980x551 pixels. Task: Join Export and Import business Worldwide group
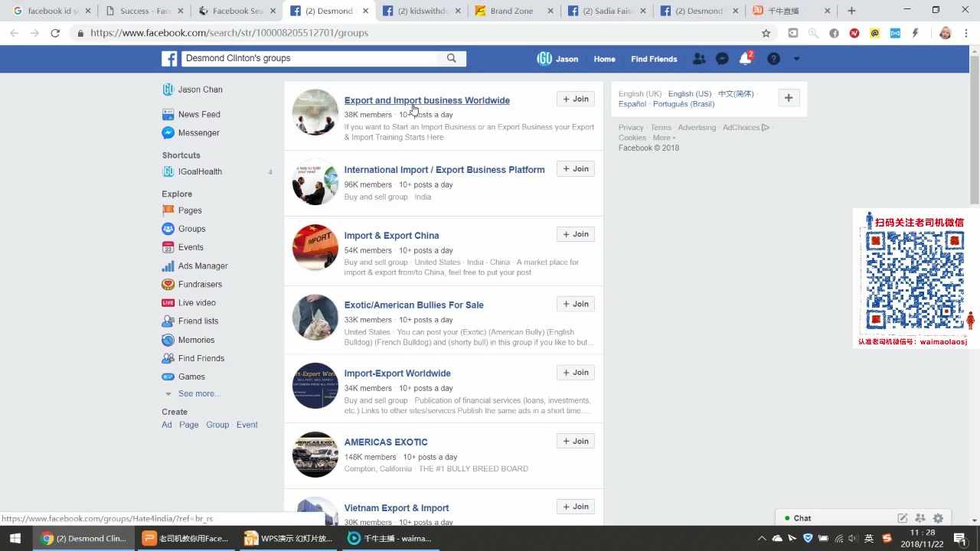(576, 99)
